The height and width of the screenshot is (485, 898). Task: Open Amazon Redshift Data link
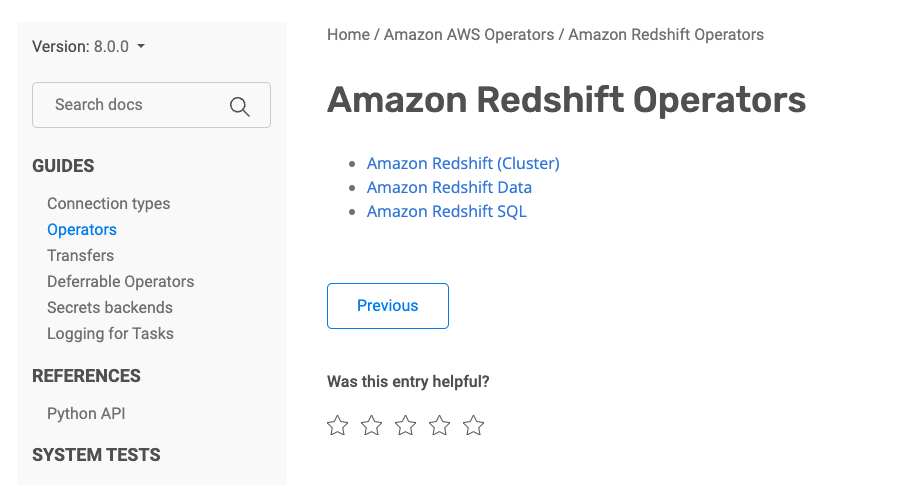click(x=449, y=187)
